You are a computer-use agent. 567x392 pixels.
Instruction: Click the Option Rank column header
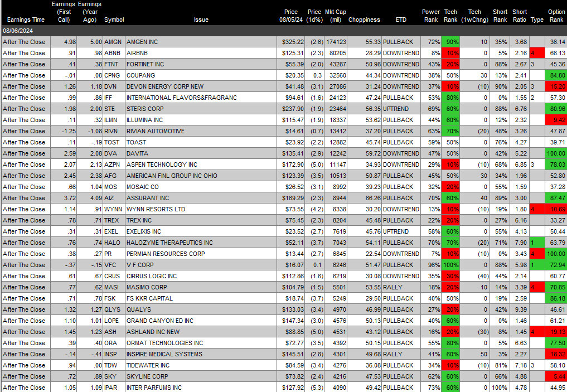pos(556,16)
